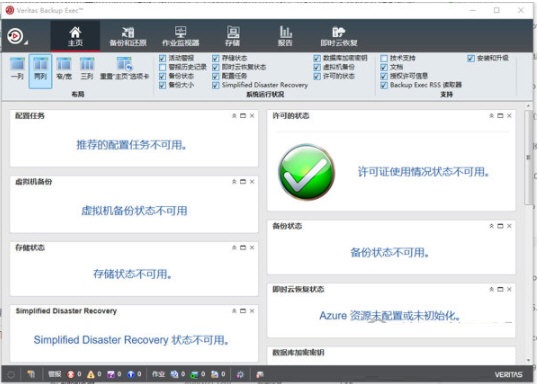This screenshot has width=538, height=384.
Task: Collapse the 备份状态 panel
Action: [x=491, y=226]
